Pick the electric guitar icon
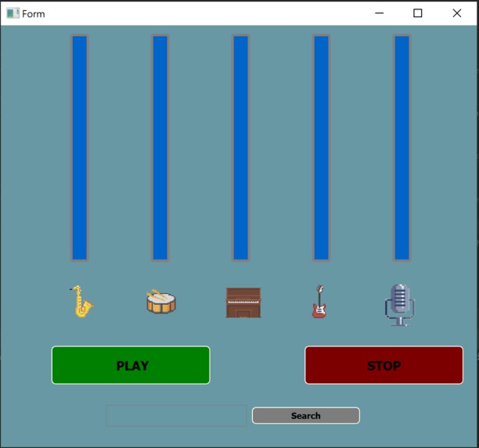Image resolution: width=479 pixels, height=448 pixels. 319,302
